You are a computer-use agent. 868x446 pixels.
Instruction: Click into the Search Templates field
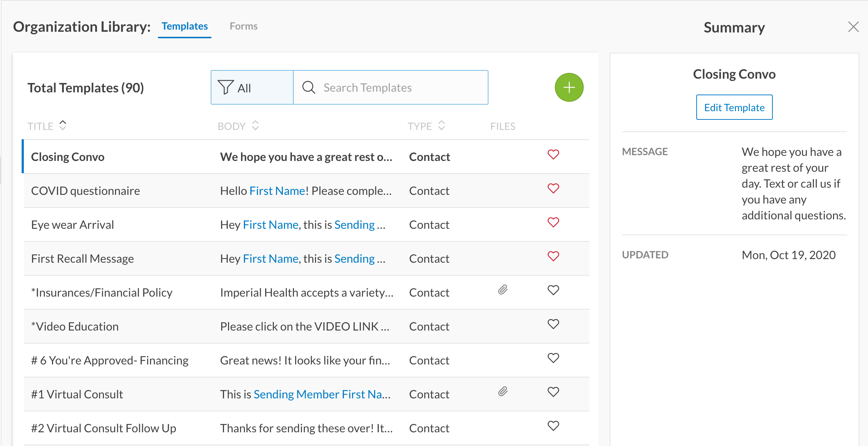point(397,87)
